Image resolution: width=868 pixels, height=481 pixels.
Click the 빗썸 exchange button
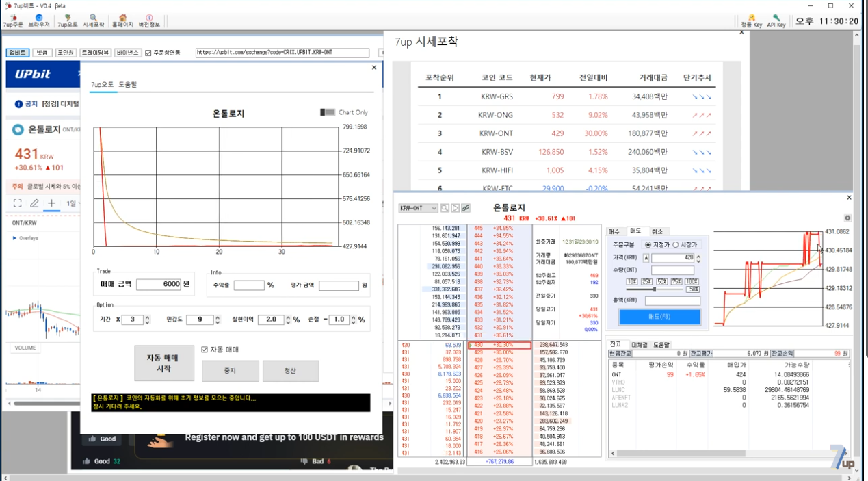[42, 53]
